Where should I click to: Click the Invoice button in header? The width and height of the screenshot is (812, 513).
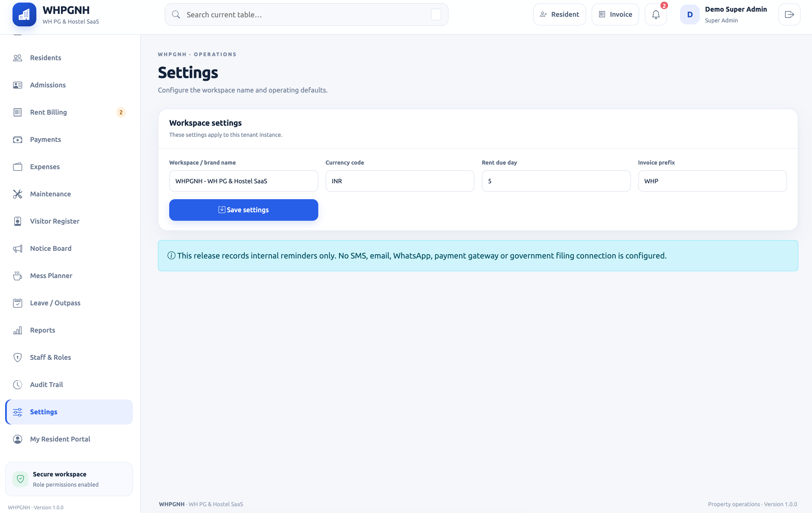[x=615, y=14]
